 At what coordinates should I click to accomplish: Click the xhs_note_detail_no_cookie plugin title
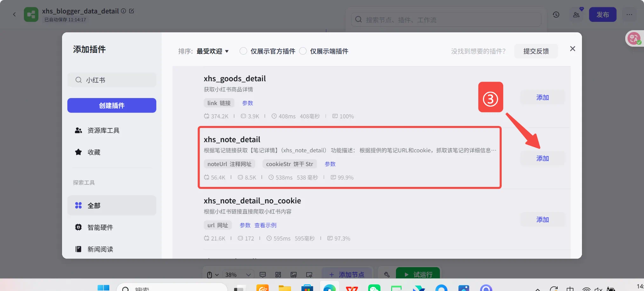click(252, 201)
